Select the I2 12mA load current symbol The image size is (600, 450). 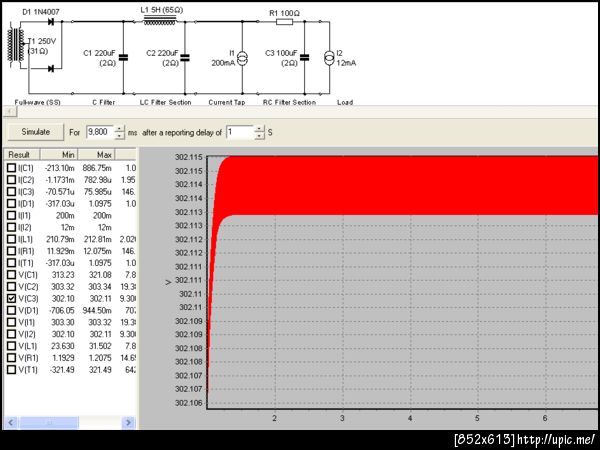pos(329,58)
